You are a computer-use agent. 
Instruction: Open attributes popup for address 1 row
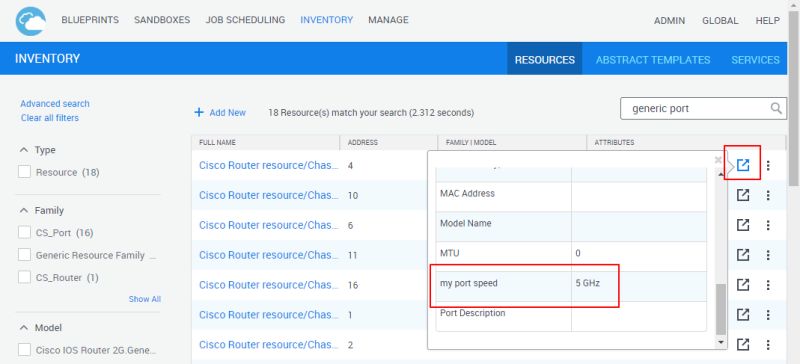[x=743, y=314]
